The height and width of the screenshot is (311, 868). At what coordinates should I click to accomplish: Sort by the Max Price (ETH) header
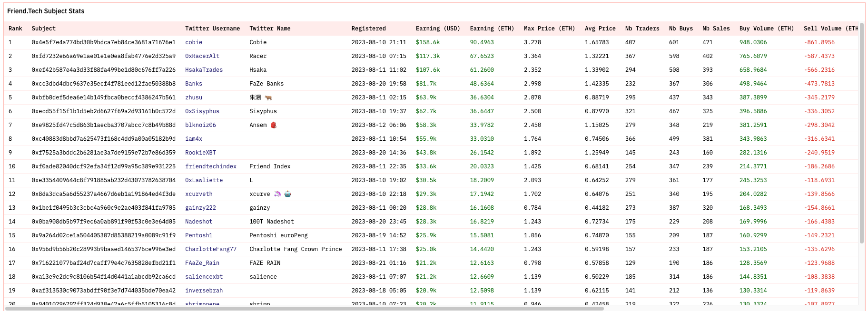coord(549,29)
